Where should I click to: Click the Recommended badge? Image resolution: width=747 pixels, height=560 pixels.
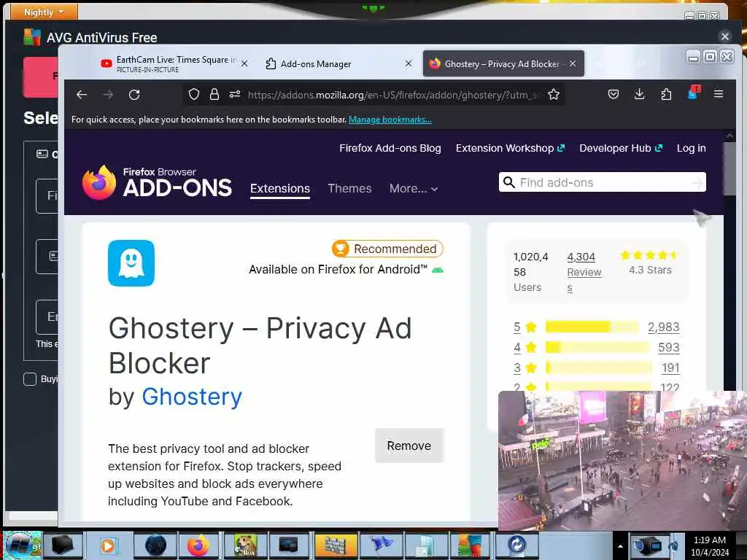coord(388,249)
